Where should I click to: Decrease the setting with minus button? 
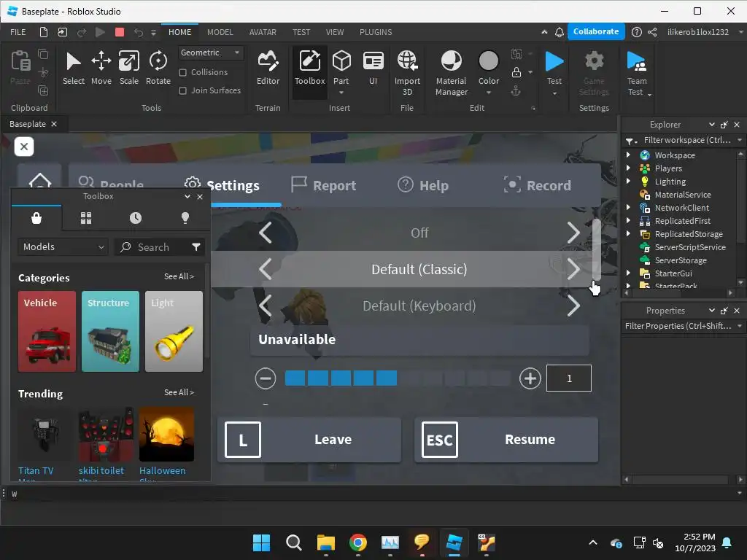point(266,378)
